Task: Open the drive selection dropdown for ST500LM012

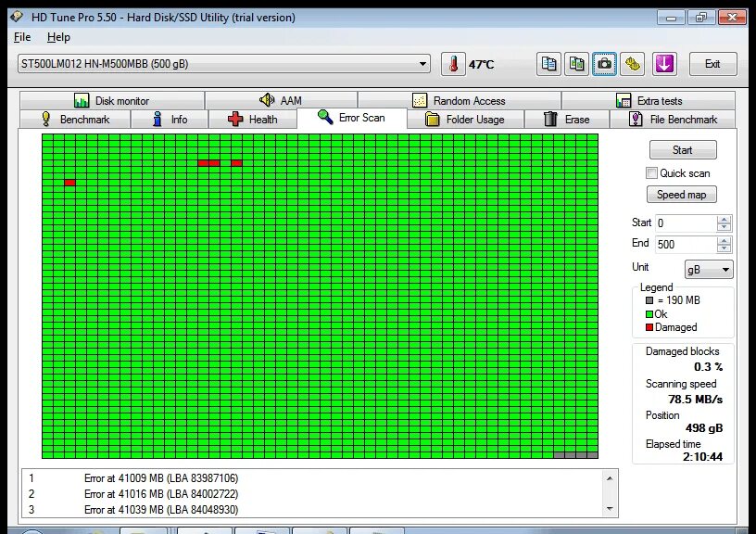Action: 424,63
